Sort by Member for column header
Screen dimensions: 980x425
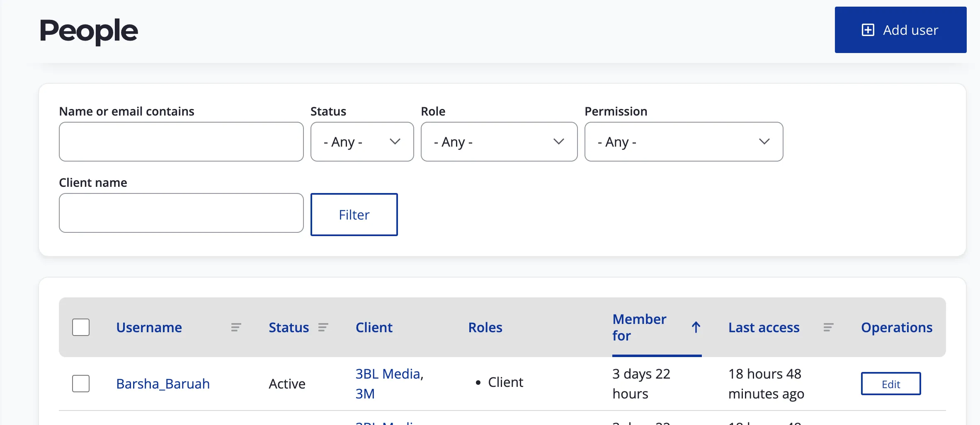coord(639,327)
